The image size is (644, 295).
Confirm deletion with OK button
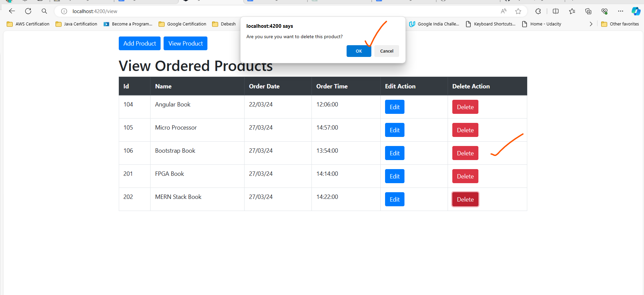click(x=359, y=51)
